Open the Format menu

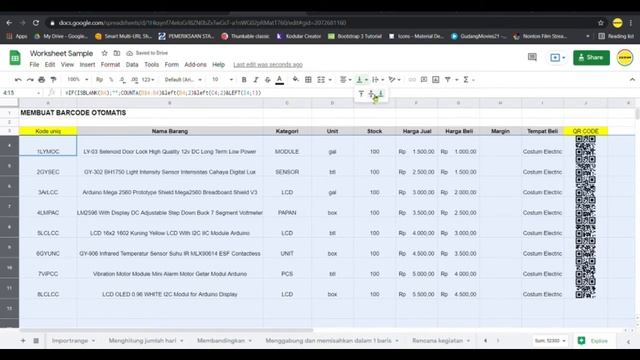[110, 64]
